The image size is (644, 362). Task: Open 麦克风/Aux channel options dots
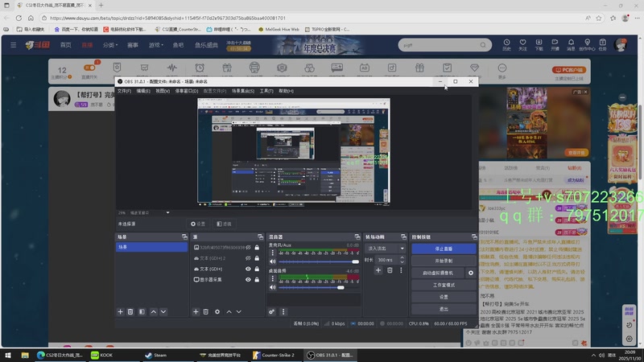tap(272, 253)
